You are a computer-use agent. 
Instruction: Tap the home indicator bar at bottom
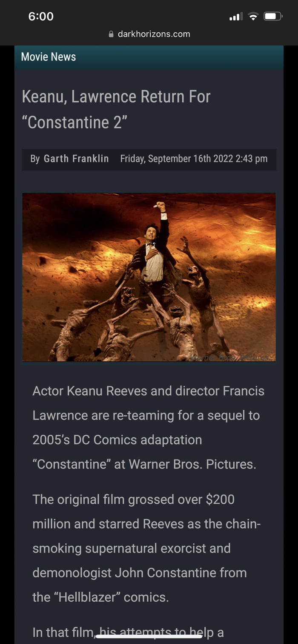pos(149,636)
